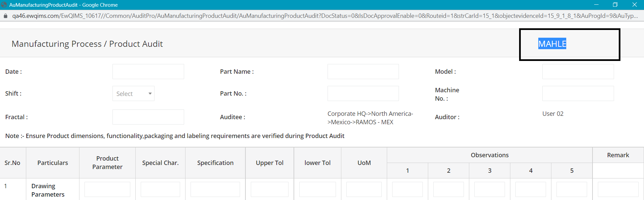
Task: Click the UoM field in row 1
Action: coord(364,190)
